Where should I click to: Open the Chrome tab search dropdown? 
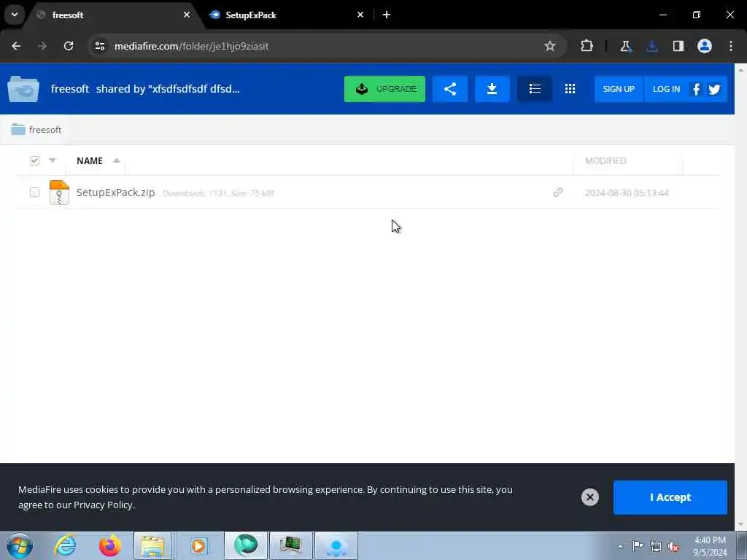[15, 15]
